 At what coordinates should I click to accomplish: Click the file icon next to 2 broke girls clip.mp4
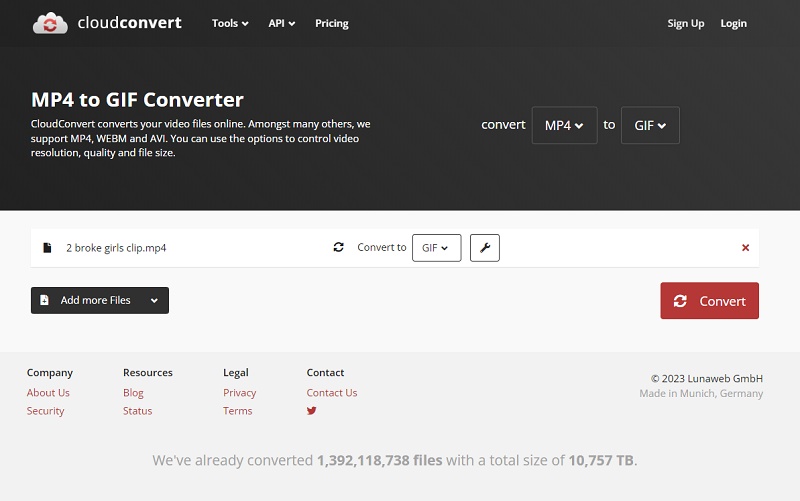point(47,247)
